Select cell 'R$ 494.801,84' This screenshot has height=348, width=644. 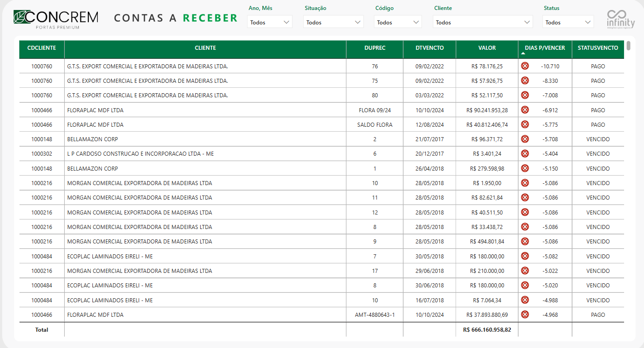coord(487,241)
